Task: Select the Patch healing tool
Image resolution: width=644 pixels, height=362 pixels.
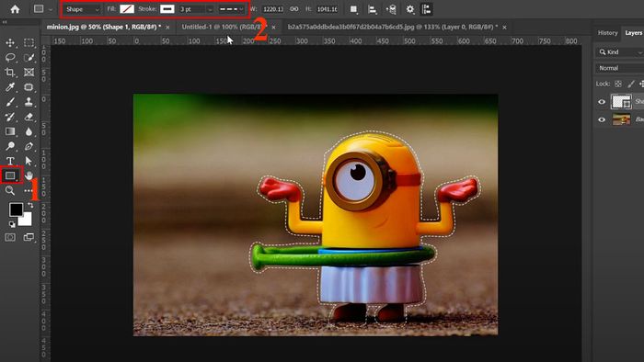Action: [29, 87]
